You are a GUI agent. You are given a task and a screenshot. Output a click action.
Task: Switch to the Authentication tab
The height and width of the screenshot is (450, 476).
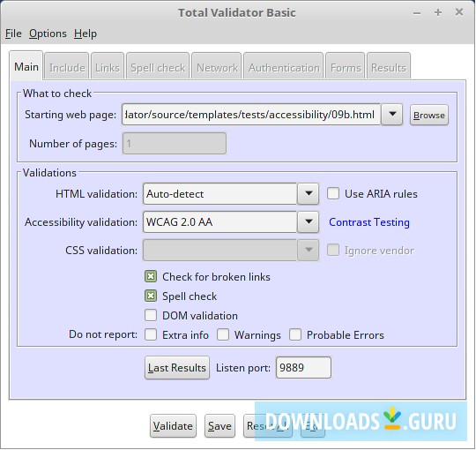coord(284,67)
